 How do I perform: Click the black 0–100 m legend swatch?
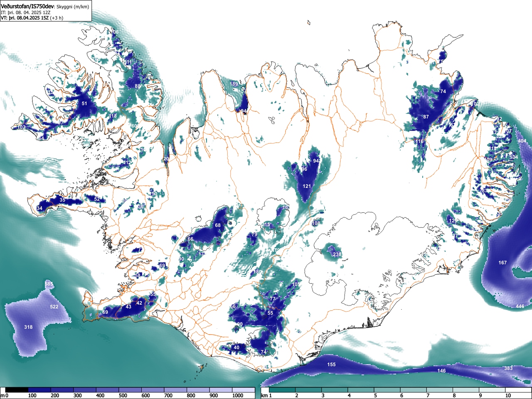coord(17,390)
